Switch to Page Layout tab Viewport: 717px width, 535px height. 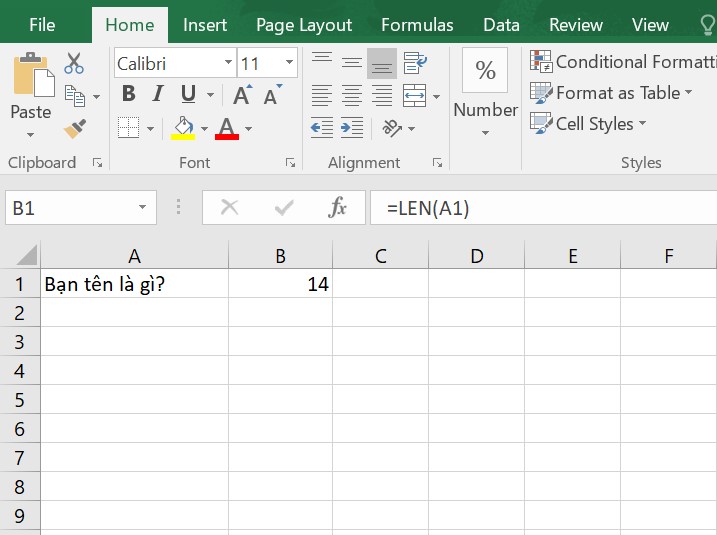point(304,25)
